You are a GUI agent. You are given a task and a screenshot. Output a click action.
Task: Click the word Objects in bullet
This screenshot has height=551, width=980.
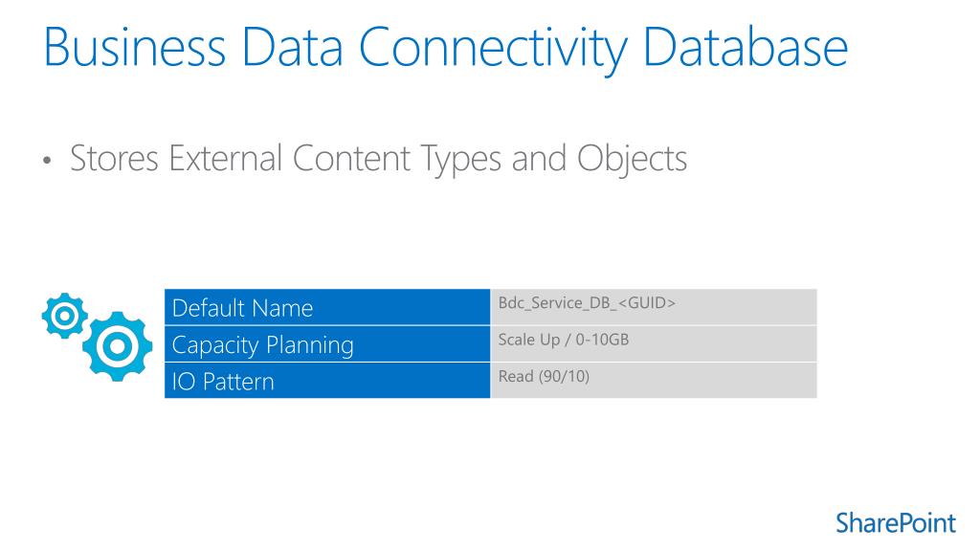(632, 160)
